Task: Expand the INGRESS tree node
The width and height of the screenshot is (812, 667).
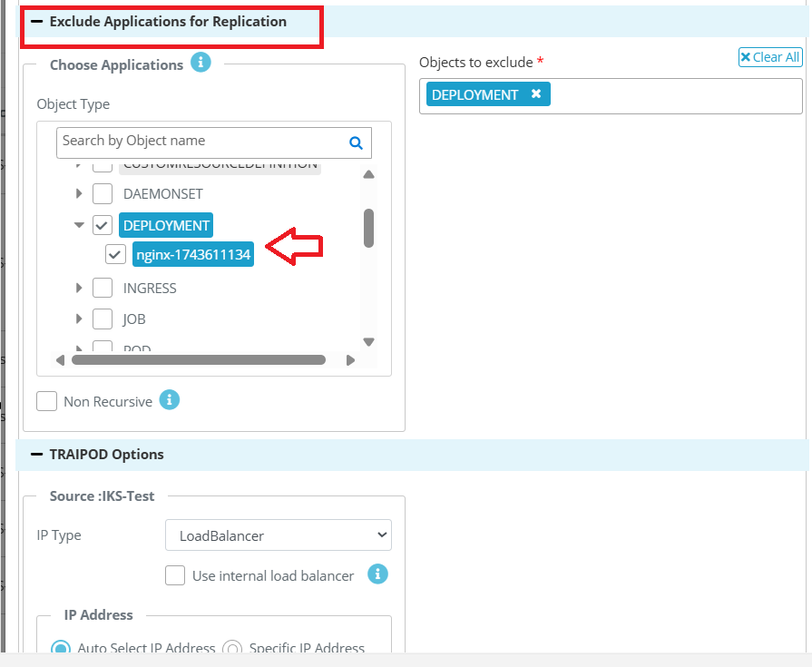Action: [x=79, y=288]
